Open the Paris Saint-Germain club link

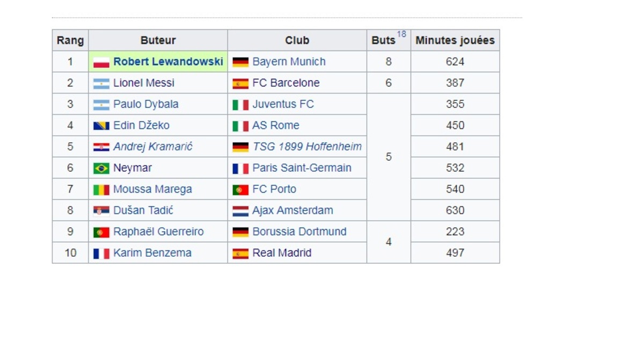302,168
